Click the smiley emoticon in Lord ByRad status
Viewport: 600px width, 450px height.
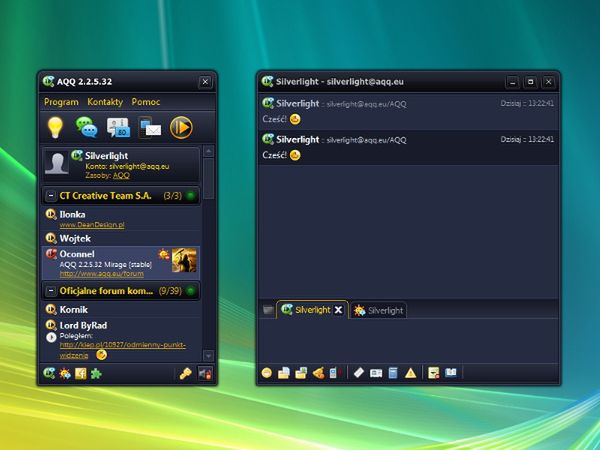101,355
